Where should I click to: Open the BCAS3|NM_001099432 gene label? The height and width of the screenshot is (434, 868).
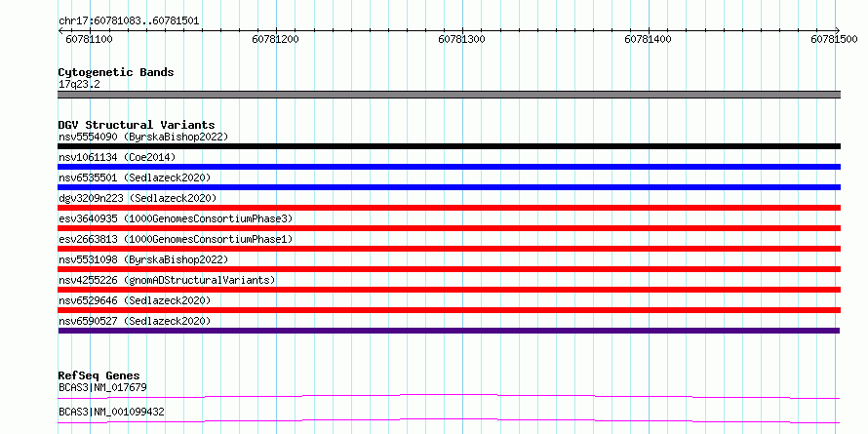tap(111, 413)
